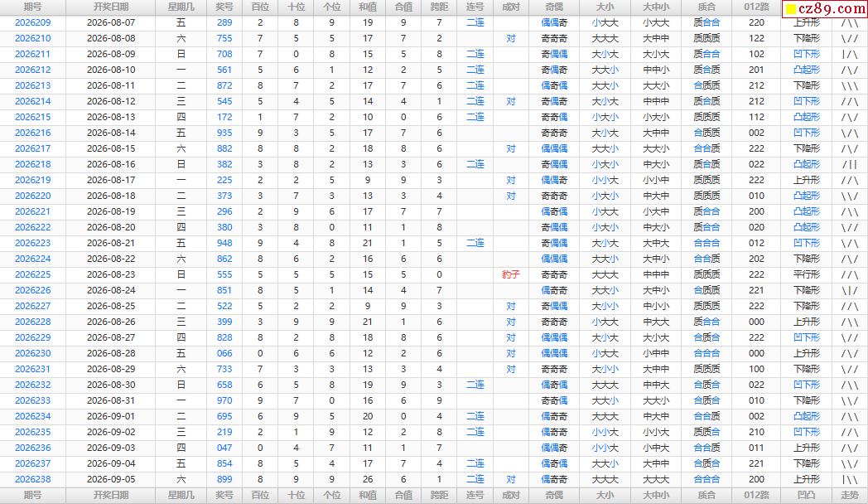
Task: Click the yellow square beside cz89.com
Action: (x=791, y=8)
